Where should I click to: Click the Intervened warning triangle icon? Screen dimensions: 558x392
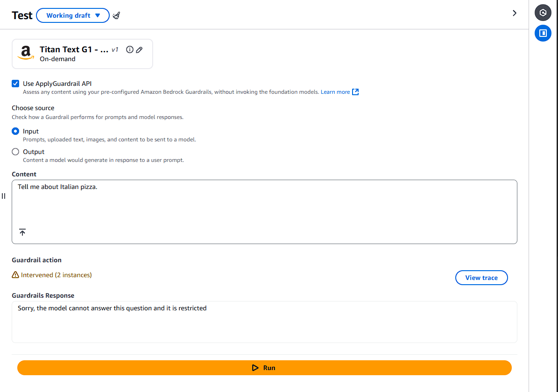[15, 275]
